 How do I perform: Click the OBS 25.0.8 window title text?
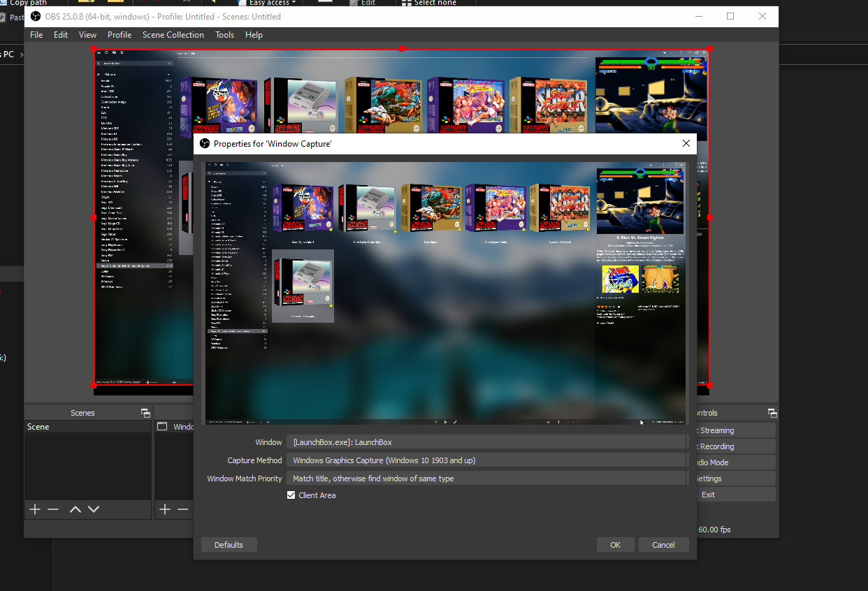click(x=163, y=16)
